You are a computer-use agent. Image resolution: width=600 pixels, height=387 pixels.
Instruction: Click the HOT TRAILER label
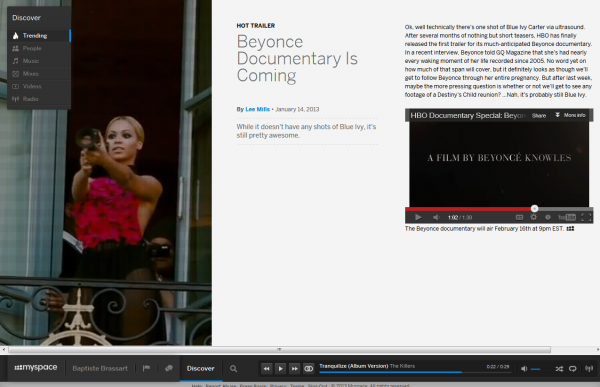click(256, 26)
